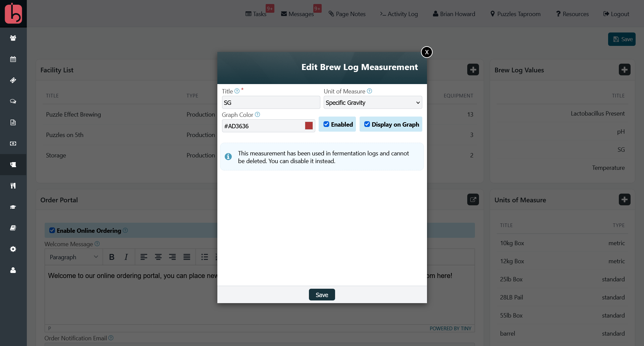Toggle bold in Welcome Message editor
Viewport: 644px width, 346px height.
pos(112,257)
